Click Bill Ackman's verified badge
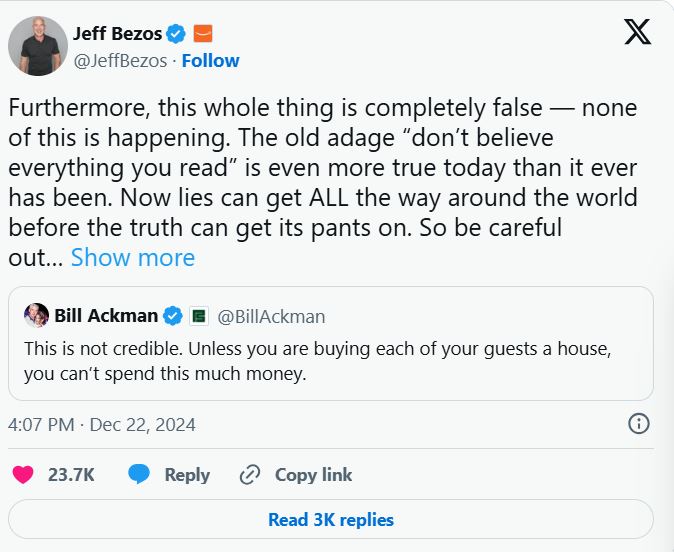This screenshot has width=674, height=552. tap(172, 316)
